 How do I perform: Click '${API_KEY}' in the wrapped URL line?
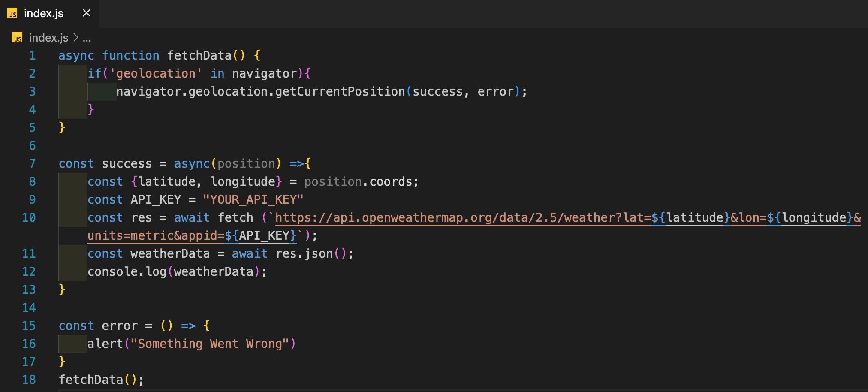pos(260,236)
